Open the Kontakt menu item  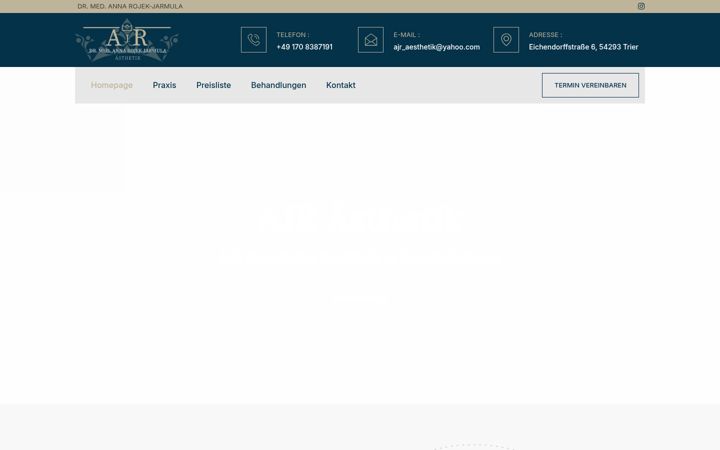pos(341,85)
